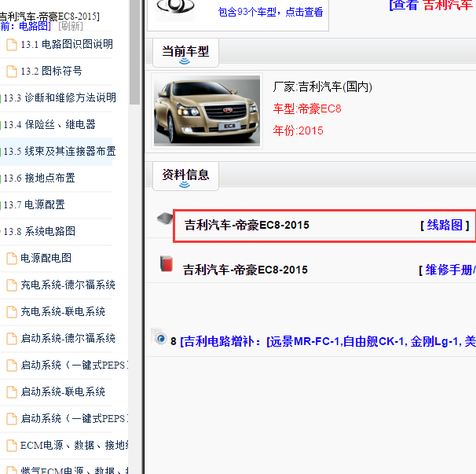
Task: Open the [线路图] link
Action: point(445,225)
